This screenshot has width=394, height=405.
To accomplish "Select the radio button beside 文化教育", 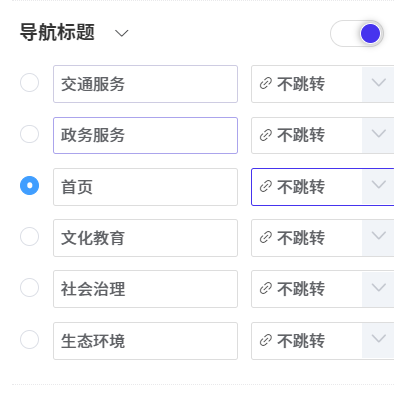I will (x=29, y=237).
